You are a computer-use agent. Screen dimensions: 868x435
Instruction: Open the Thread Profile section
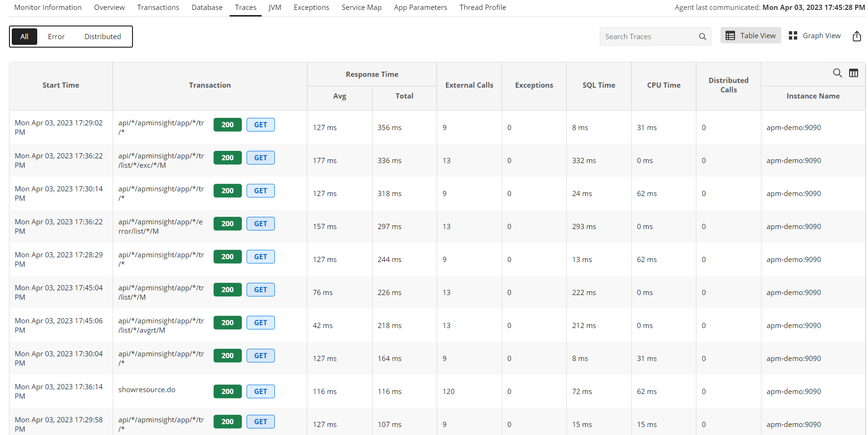482,7
